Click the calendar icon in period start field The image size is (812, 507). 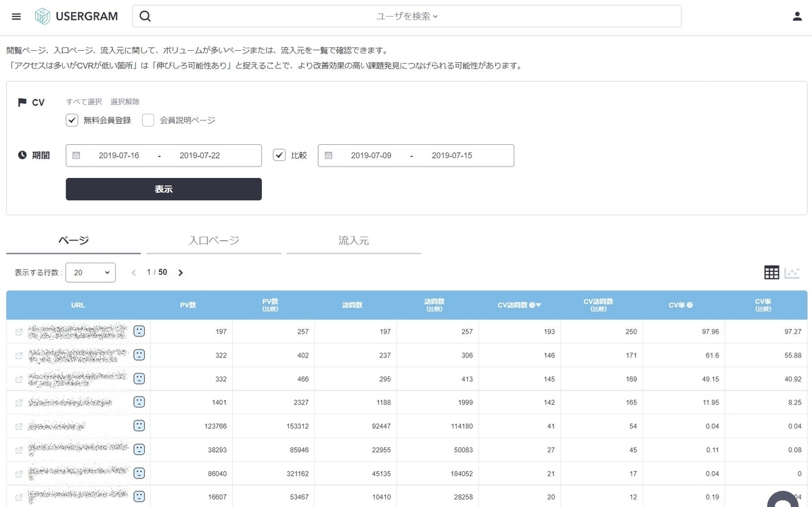(x=76, y=155)
